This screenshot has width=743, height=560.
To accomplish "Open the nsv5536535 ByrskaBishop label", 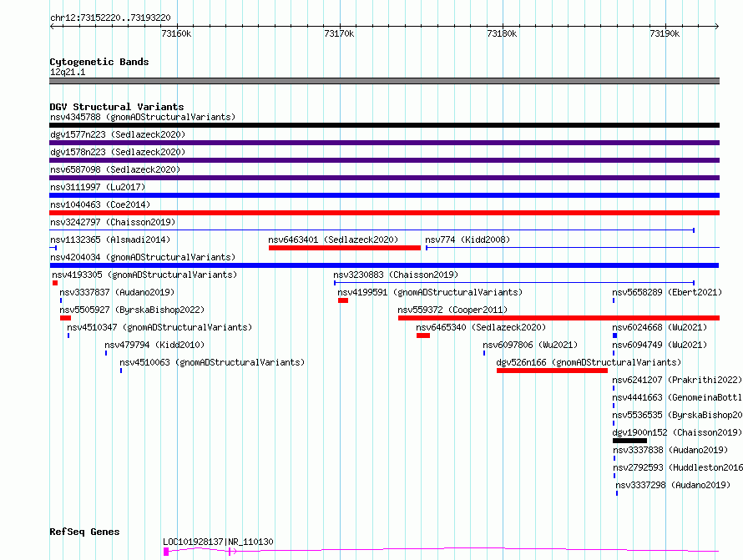I will [677, 415].
